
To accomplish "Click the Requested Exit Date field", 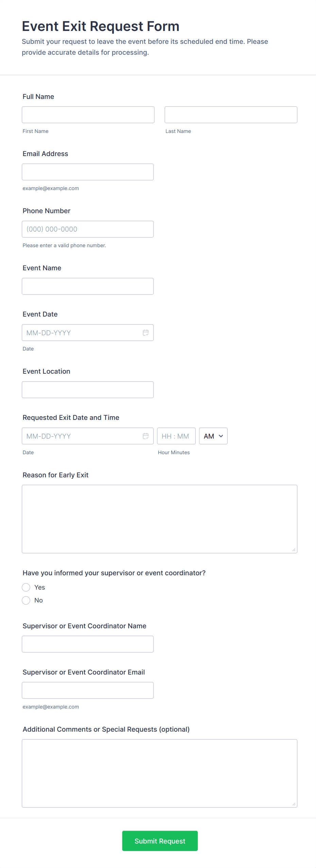I will 82,436.
